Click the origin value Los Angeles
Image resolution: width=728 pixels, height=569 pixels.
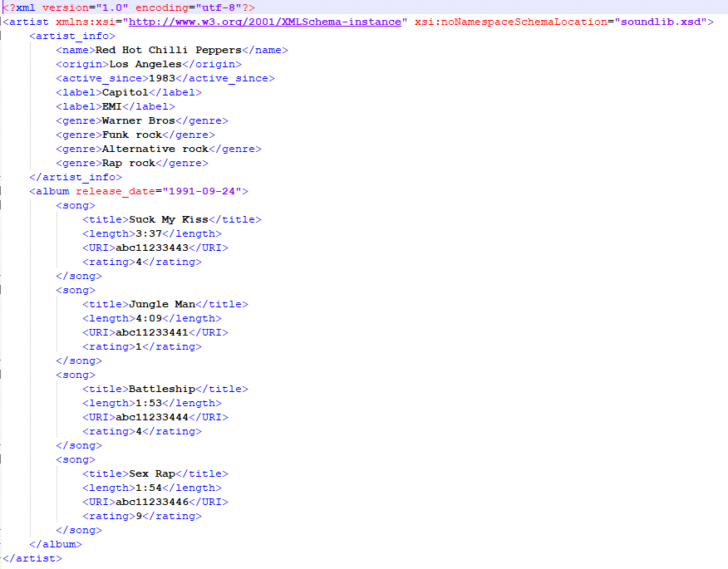coord(145,64)
